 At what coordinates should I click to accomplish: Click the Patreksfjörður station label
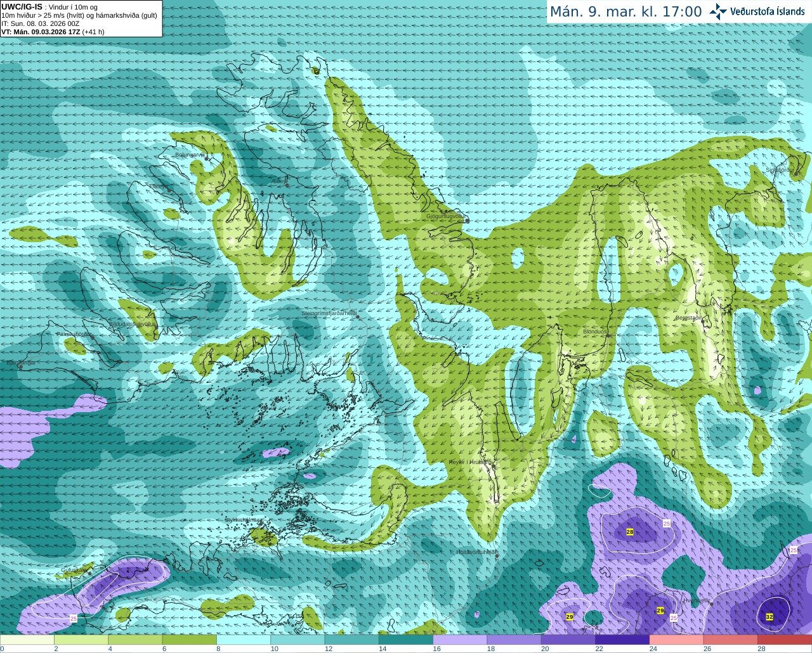(74, 334)
